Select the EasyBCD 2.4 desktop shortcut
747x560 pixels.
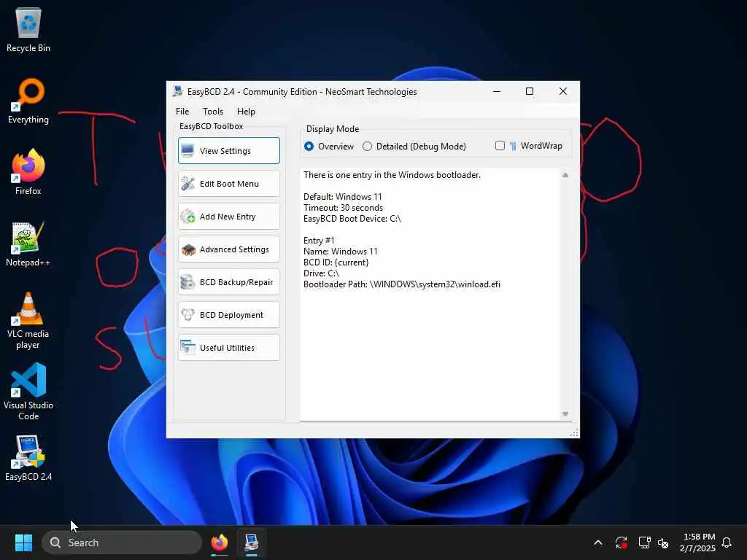pyautogui.click(x=28, y=458)
